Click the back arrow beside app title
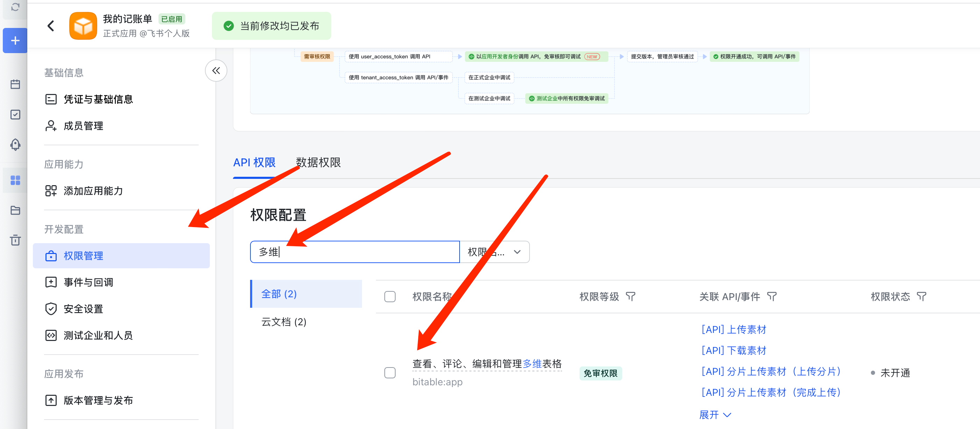Screen dimensions: 980x429 click(51, 26)
